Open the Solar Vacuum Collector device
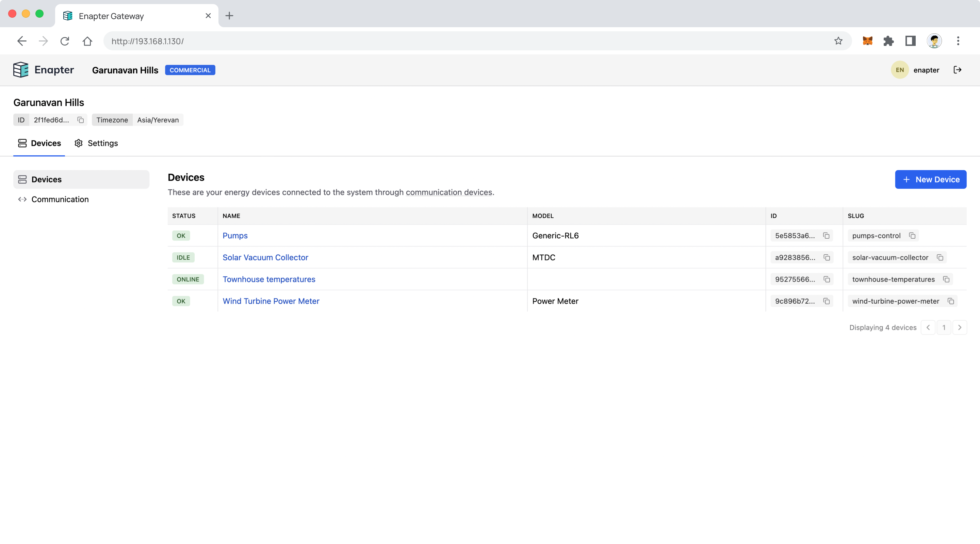This screenshot has height=544, width=980. coord(265,257)
